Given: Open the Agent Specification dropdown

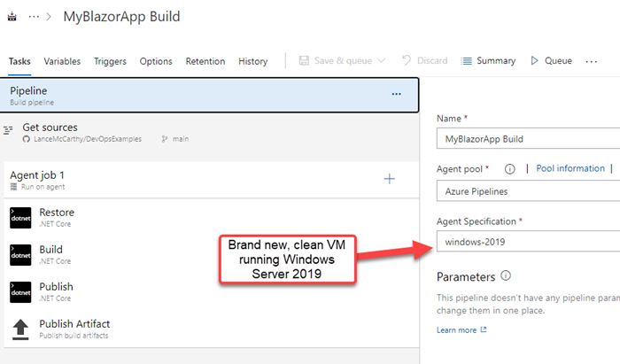Looking at the screenshot, I should (527, 241).
